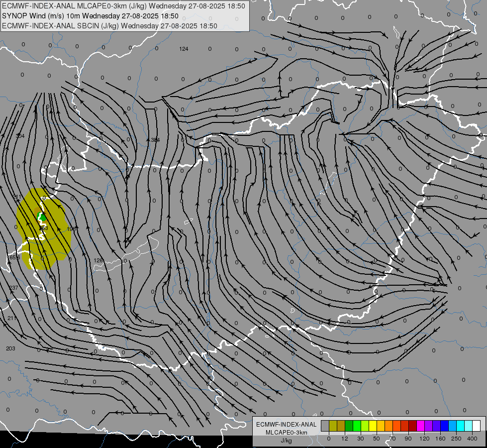The height and width of the screenshot is (448, 487).
Task: Click the green core of the yellow CAPE area
Action: [x=42, y=217]
